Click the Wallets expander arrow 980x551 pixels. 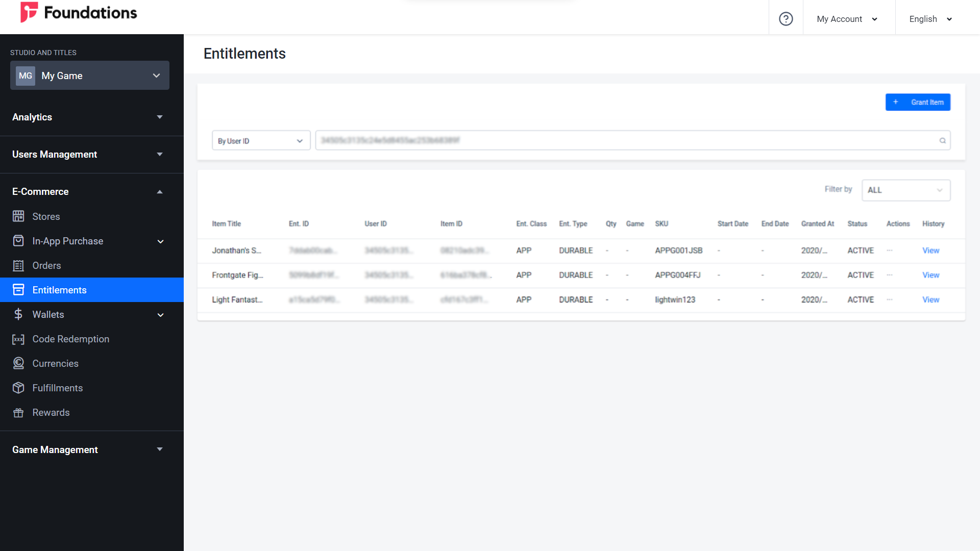coord(160,314)
